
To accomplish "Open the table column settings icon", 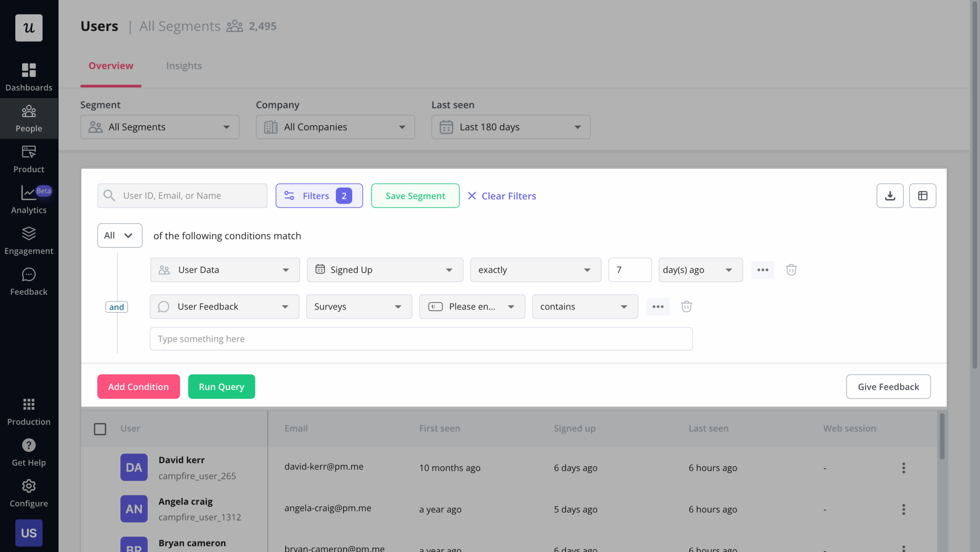I will [x=922, y=196].
